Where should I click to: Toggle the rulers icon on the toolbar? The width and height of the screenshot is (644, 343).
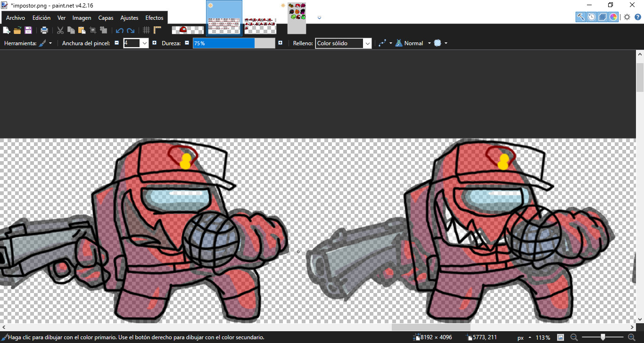[157, 30]
